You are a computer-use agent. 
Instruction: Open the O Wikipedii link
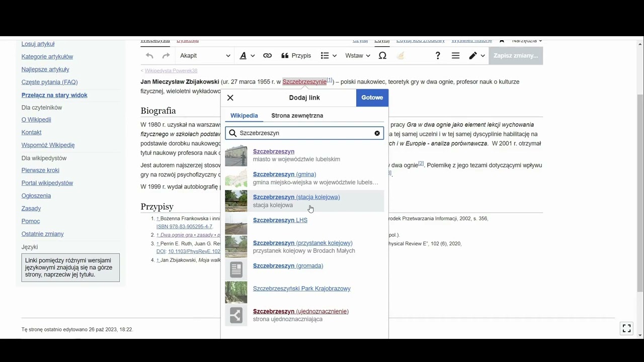tap(36, 120)
